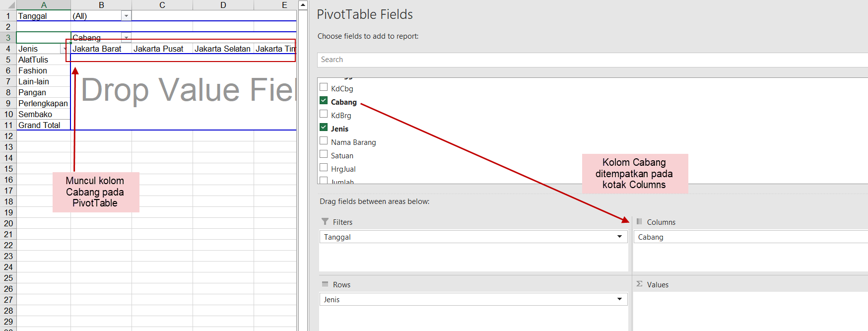Click the Rows area icon

[325, 284]
